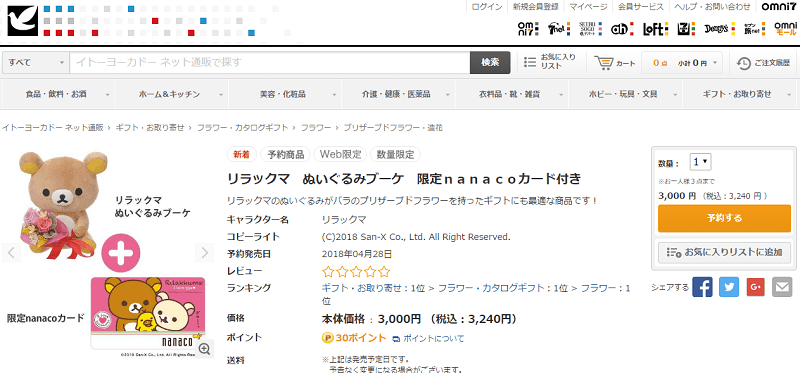Open お気に入りリスト from the header
The image size is (800, 373).
[550, 62]
